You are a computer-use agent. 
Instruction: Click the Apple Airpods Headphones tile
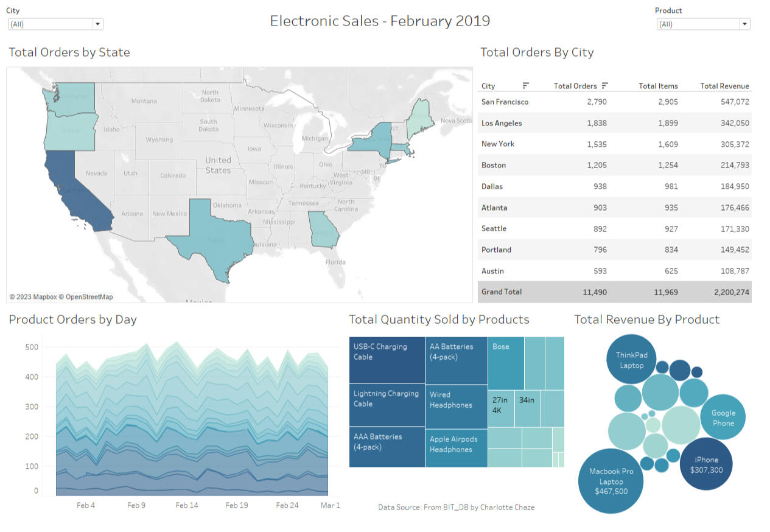pos(456,447)
